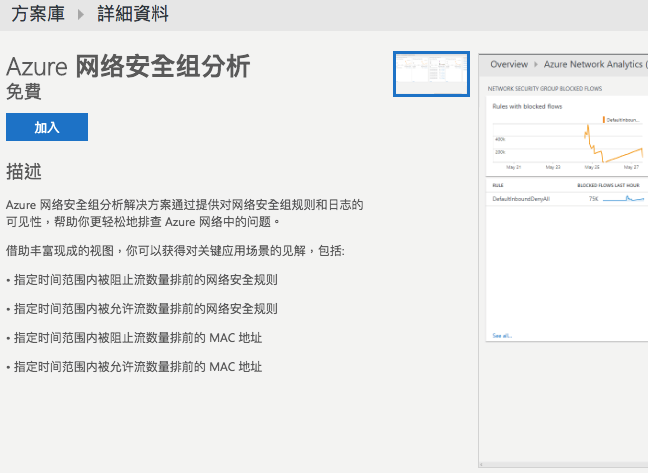This screenshot has height=473, width=648.
Task: Click Azure Network Analytics title in preview
Action: coord(594,64)
